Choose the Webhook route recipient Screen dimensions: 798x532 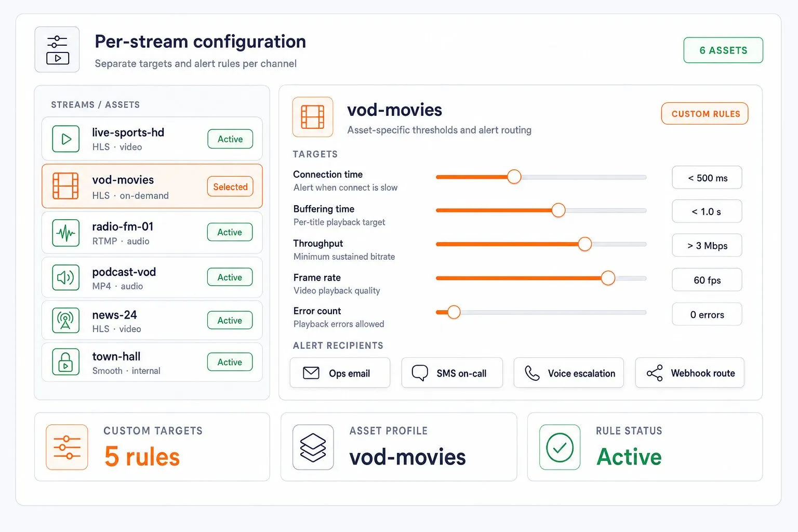[690, 373]
